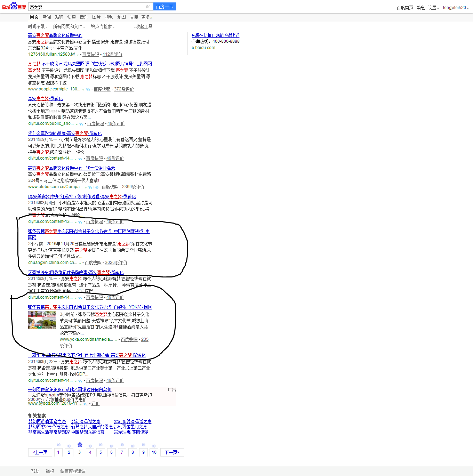Open camera image search in search box
The image size is (473, 476).
point(149,7)
